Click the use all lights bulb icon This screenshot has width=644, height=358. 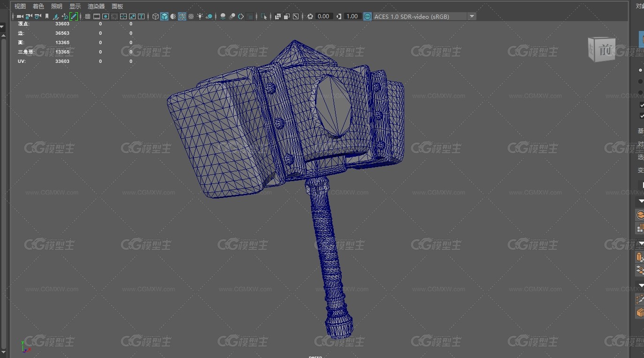coord(200,16)
